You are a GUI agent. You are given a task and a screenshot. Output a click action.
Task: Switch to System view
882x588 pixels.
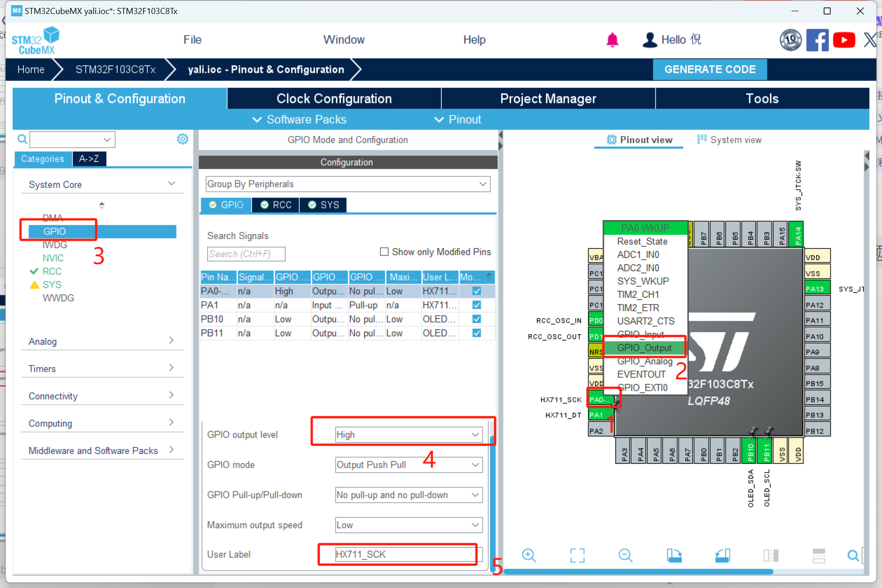coord(729,140)
